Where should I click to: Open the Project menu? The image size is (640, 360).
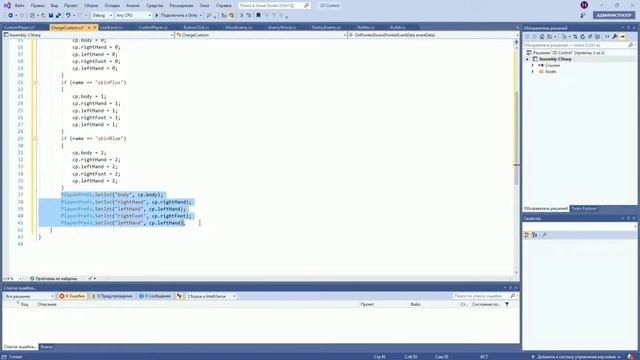pyautogui.click(x=71, y=6)
